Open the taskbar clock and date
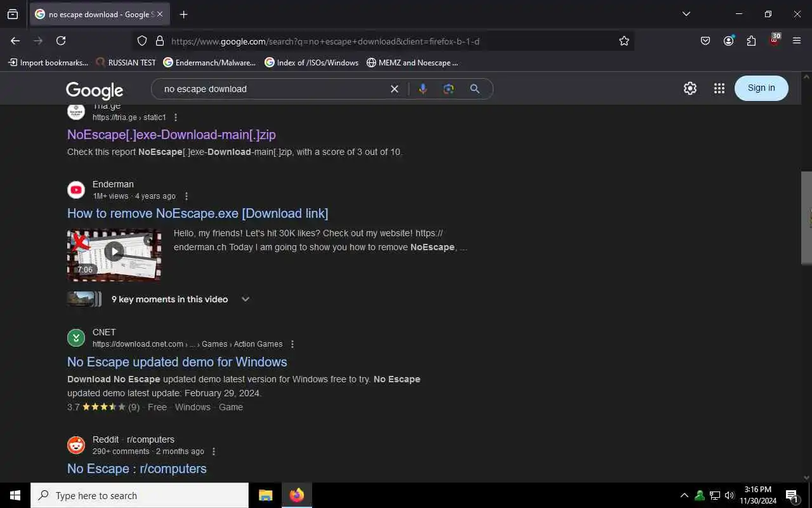 click(758, 495)
